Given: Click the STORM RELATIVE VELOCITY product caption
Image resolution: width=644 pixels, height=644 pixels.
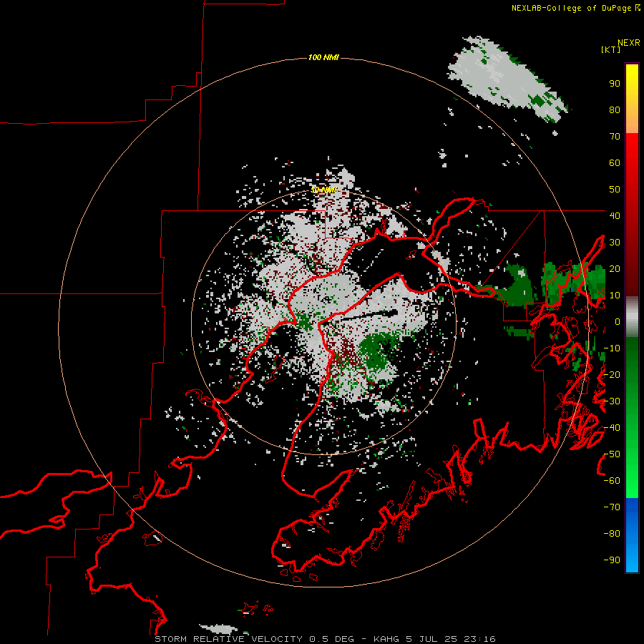Looking at the screenshot, I should [x=228, y=639].
